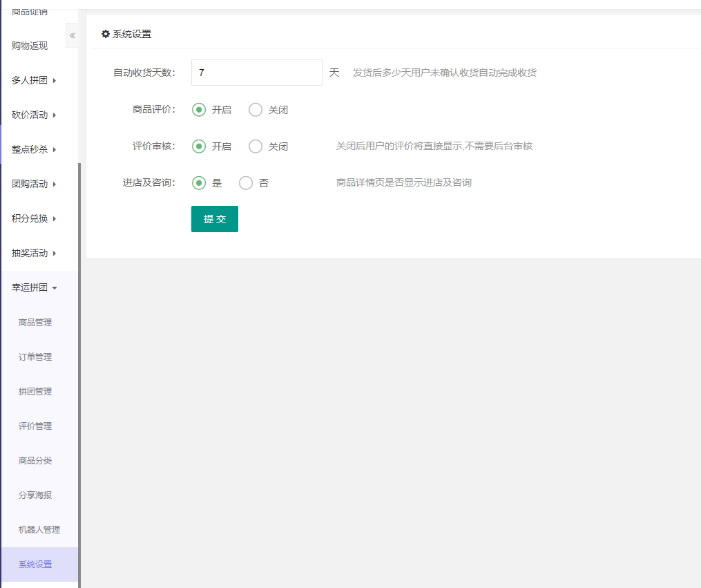Image resolution: width=701 pixels, height=588 pixels.
Task: Expand the 整点秒杀 menu
Action: click(33, 149)
